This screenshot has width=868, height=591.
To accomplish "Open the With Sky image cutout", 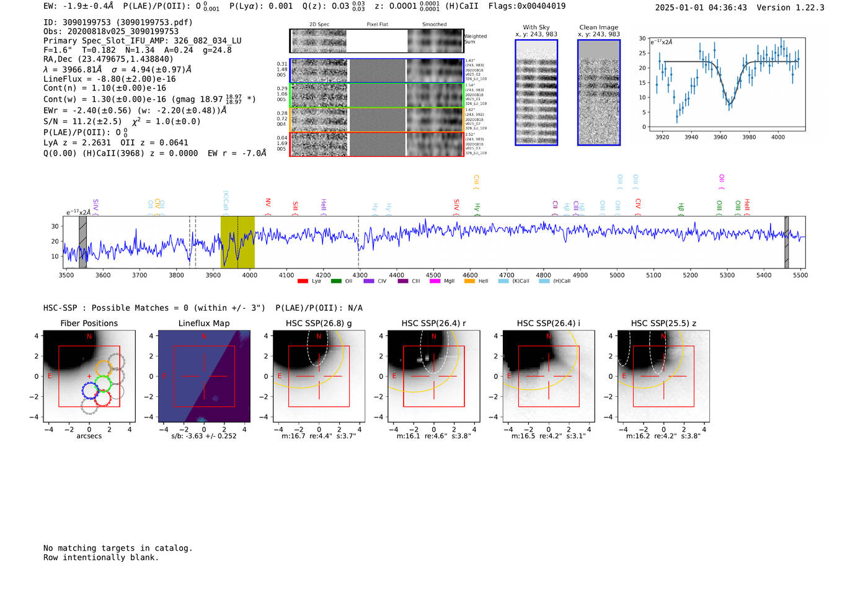I will [536, 92].
